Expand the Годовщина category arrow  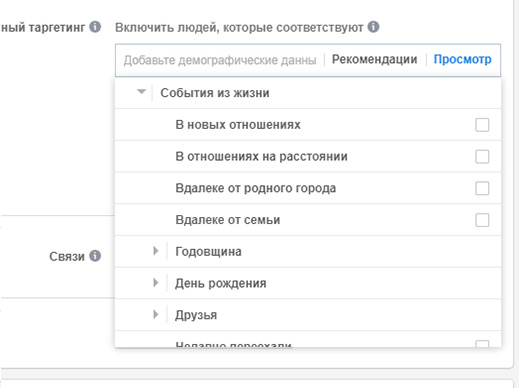(x=155, y=251)
